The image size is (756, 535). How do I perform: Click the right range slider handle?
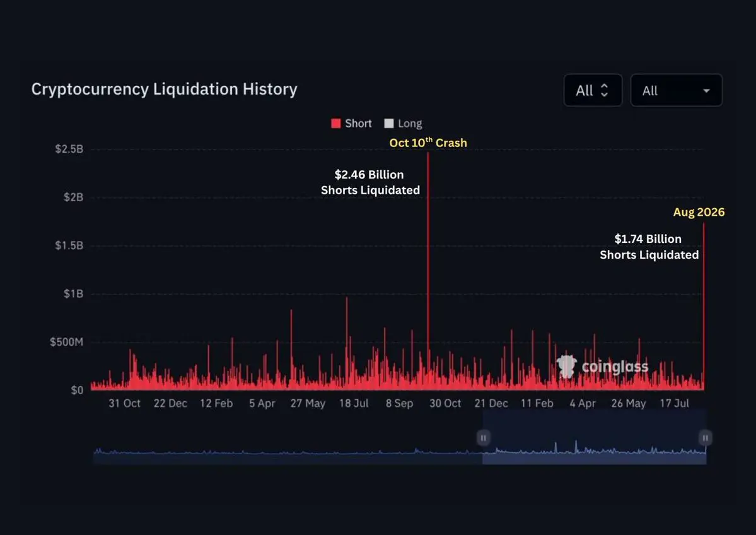(705, 438)
